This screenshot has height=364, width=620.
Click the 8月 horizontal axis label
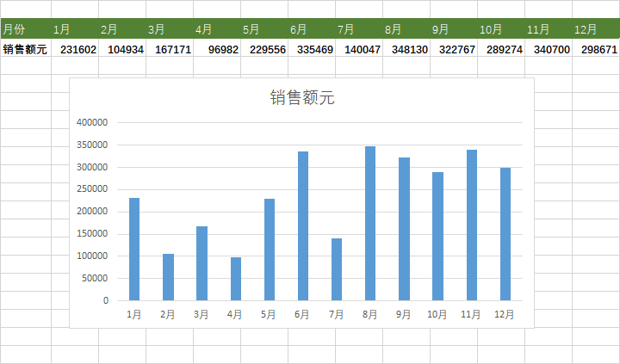click(369, 315)
